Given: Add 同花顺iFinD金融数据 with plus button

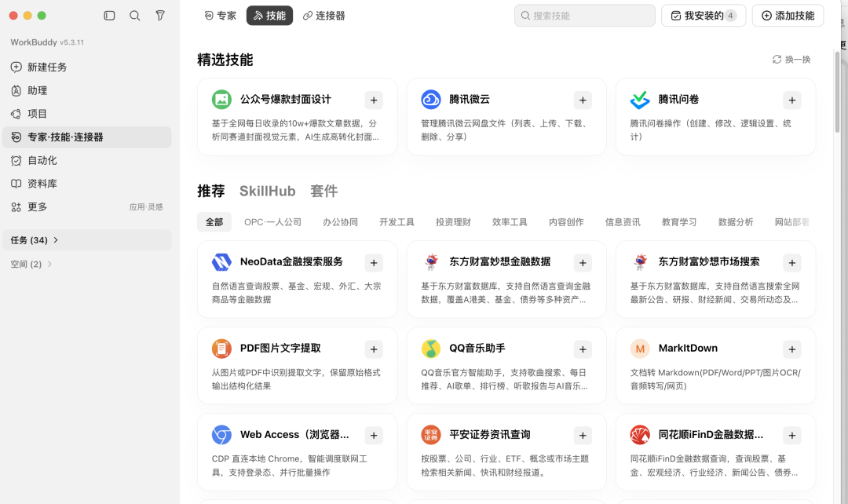Looking at the screenshot, I should pos(791,436).
